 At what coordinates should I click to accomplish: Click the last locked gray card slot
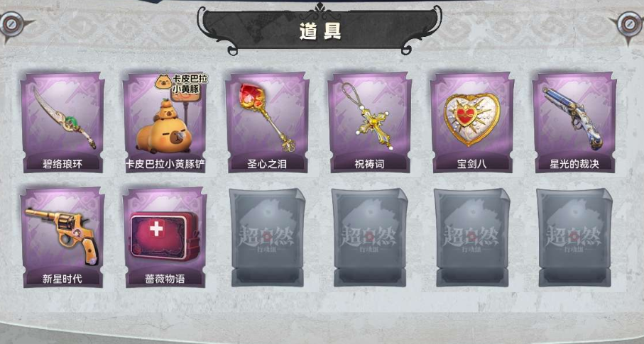pyautogui.click(x=574, y=238)
